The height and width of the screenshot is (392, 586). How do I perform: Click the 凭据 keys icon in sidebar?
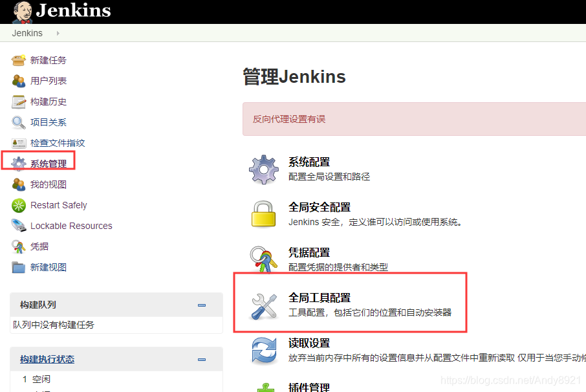[x=18, y=246]
